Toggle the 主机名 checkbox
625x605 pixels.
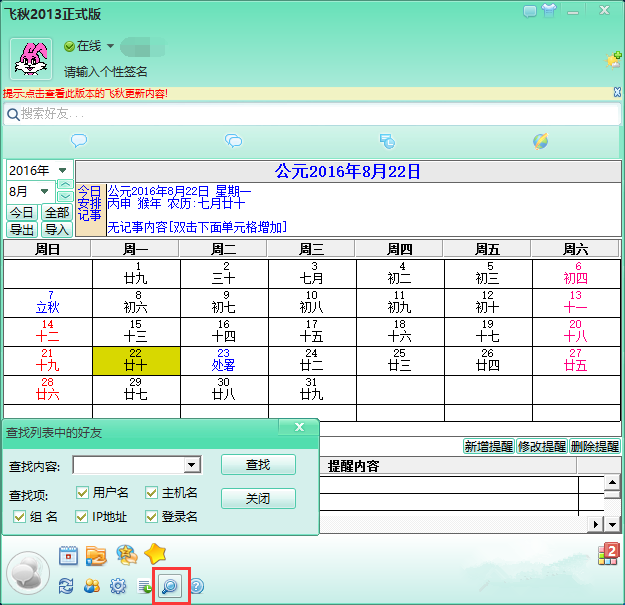151,492
